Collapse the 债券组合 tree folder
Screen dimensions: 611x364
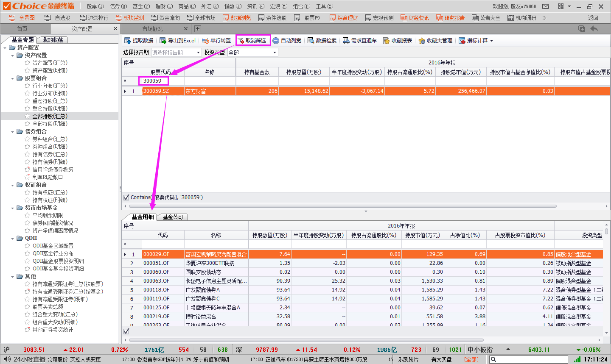pos(12,132)
